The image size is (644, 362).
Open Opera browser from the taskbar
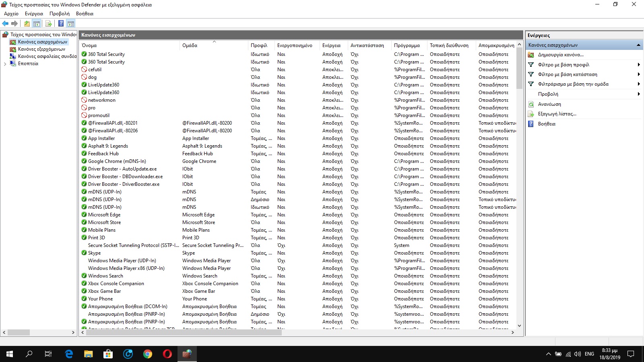click(x=167, y=354)
